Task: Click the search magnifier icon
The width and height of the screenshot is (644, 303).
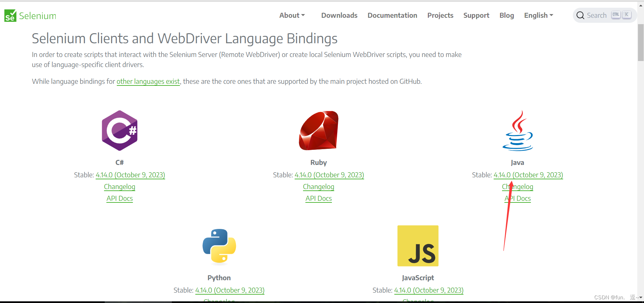Action: coord(580,15)
